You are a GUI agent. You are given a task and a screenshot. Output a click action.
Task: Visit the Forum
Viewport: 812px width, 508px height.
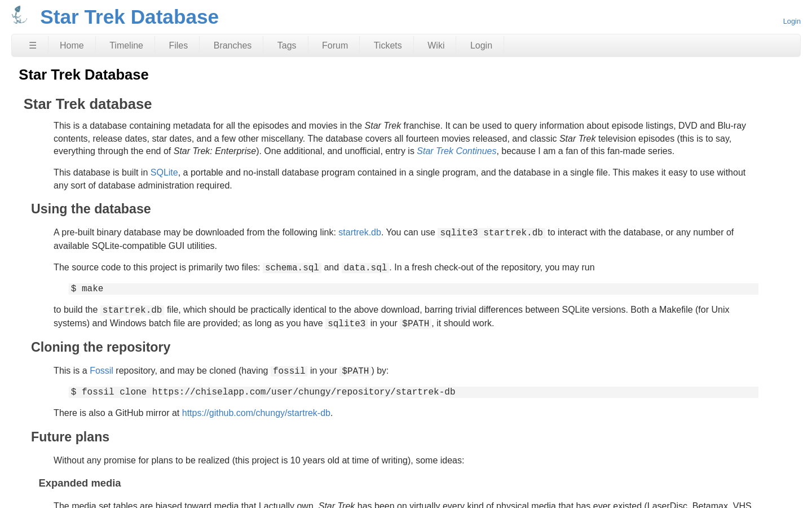click(335, 46)
